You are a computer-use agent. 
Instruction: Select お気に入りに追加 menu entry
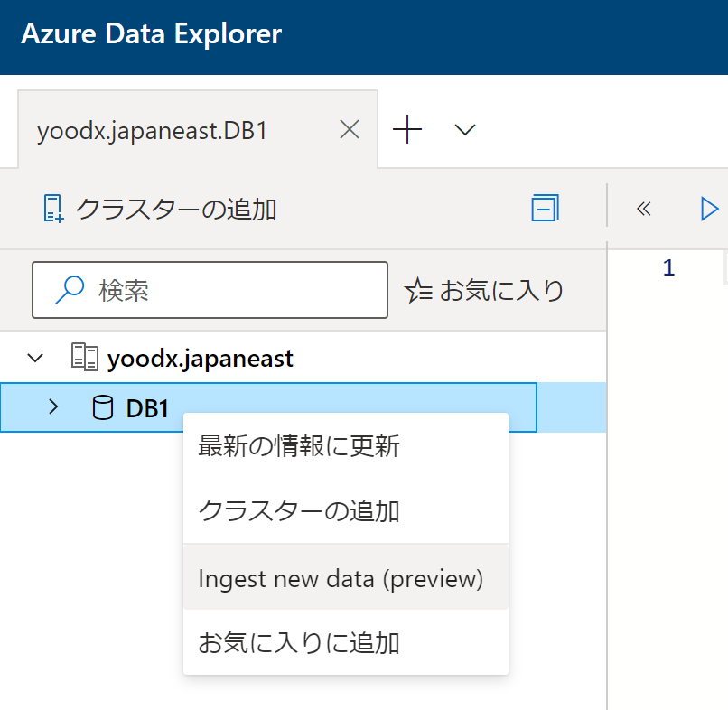299,643
